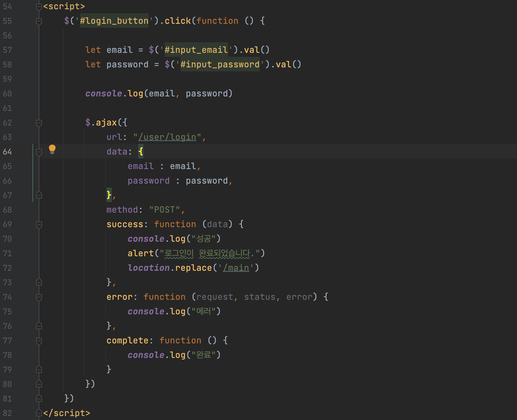Viewport: 517px width, 420px height.
Task: Click the .click( method on line 55
Action: pos(178,21)
